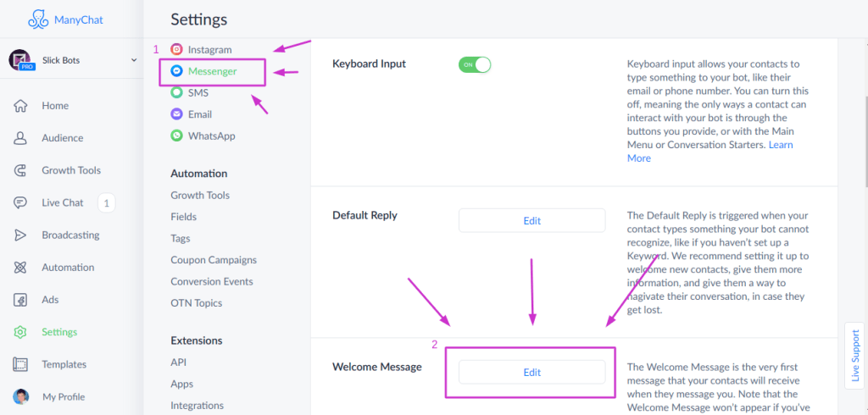Open Conversion Events settings
Image resolution: width=868 pixels, height=415 pixels.
click(212, 282)
